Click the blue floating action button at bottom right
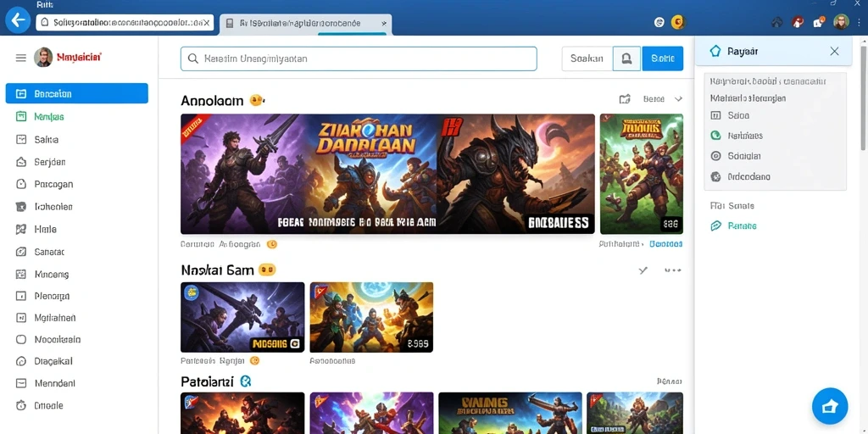The height and width of the screenshot is (434, 868). (x=830, y=406)
